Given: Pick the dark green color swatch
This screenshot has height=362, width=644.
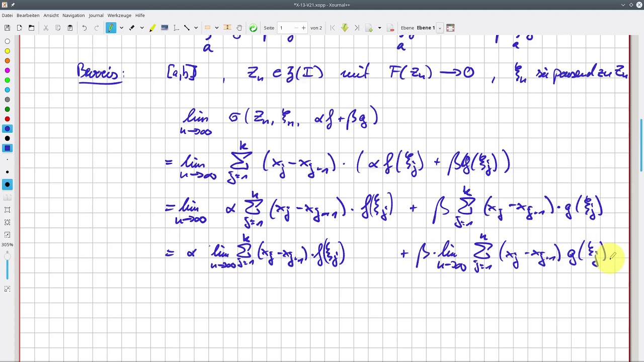Looking at the screenshot, I should [7, 109].
